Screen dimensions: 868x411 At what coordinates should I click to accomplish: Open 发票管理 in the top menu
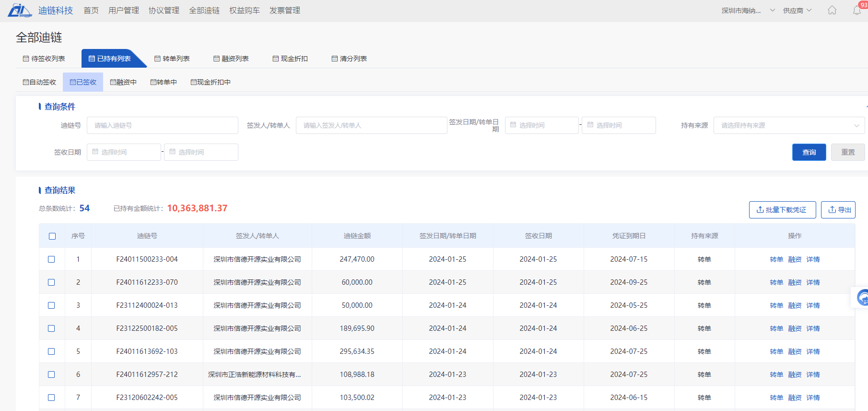click(x=284, y=11)
